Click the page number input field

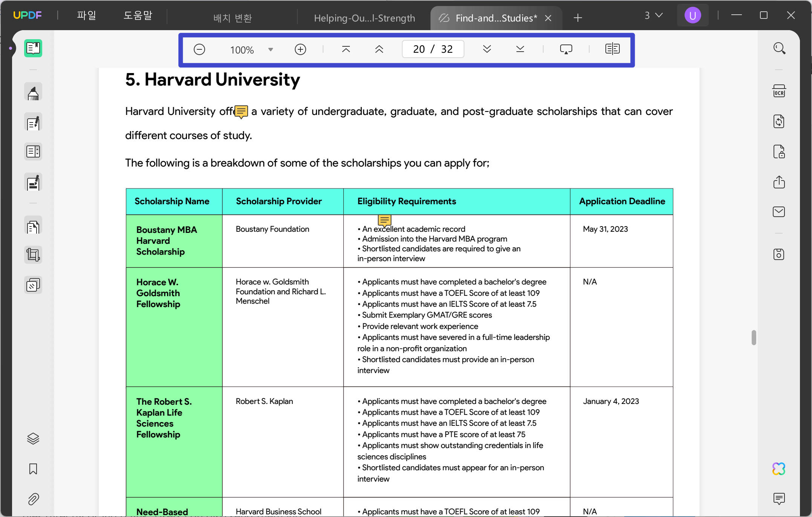coord(433,49)
